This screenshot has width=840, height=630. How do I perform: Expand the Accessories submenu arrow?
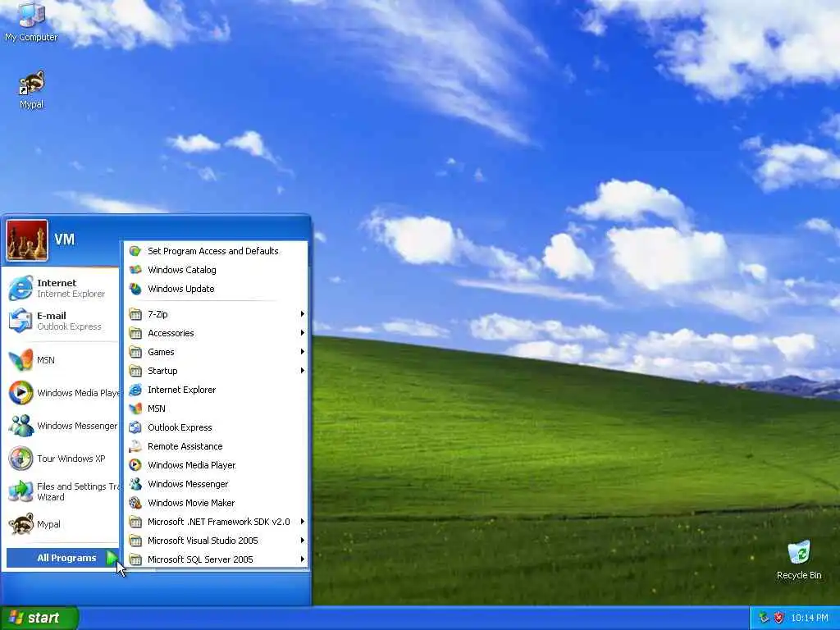coord(302,333)
